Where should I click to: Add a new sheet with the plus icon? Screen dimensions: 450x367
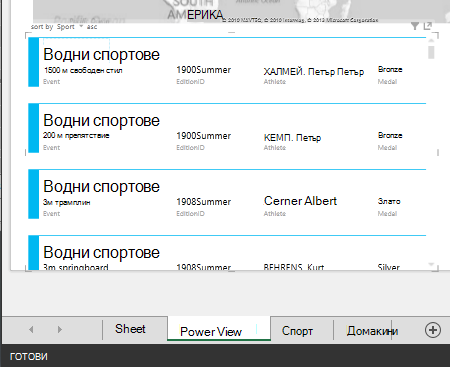pyautogui.click(x=433, y=330)
